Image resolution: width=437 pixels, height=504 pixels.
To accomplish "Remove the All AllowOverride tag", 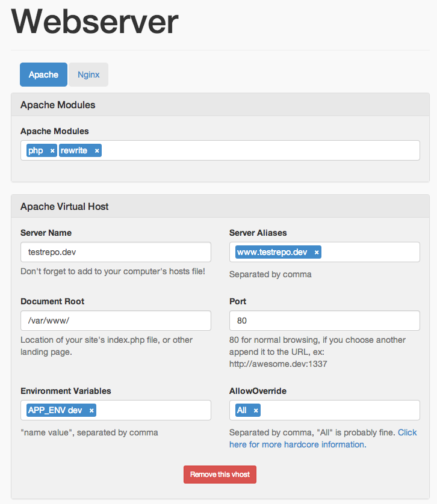I will click(256, 411).
